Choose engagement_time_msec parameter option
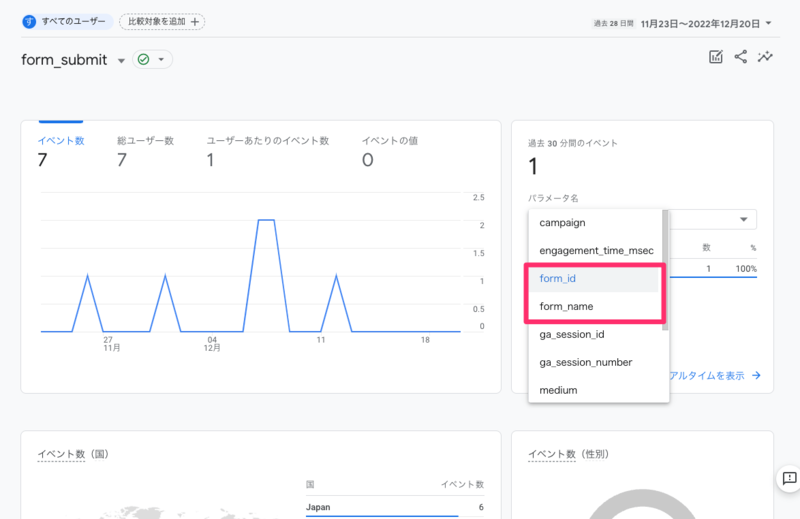The height and width of the screenshot is (519, 800). click(595, 251)
